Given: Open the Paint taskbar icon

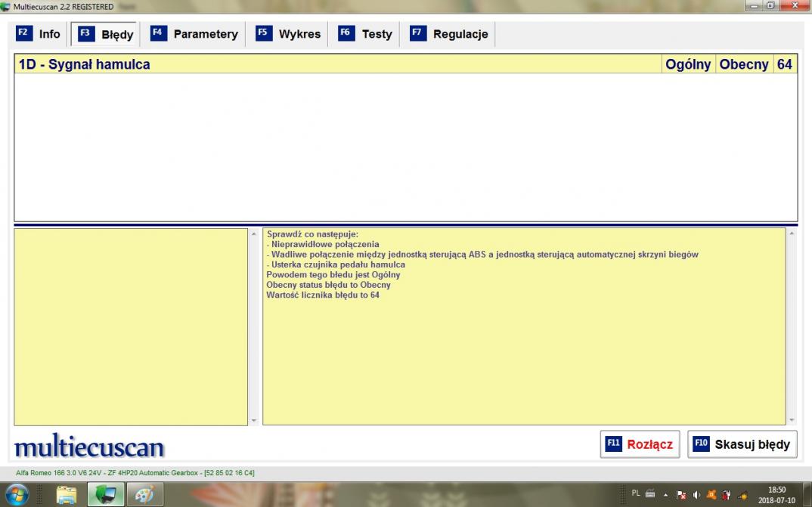Looking at the screenshot, I should pos(145,495).
